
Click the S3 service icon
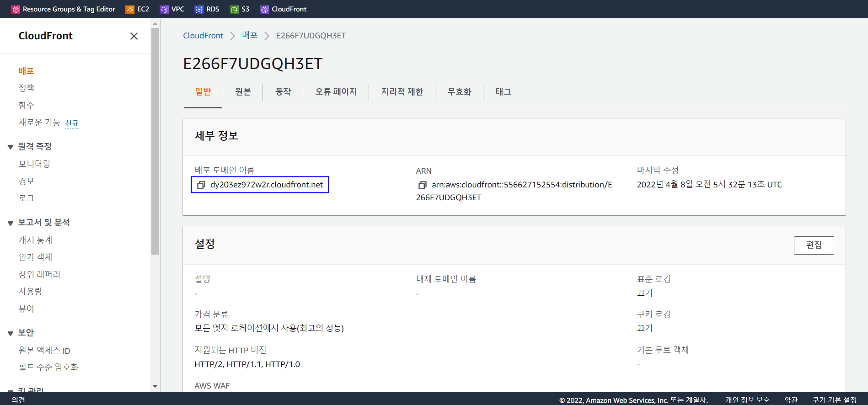pos(234,9)
